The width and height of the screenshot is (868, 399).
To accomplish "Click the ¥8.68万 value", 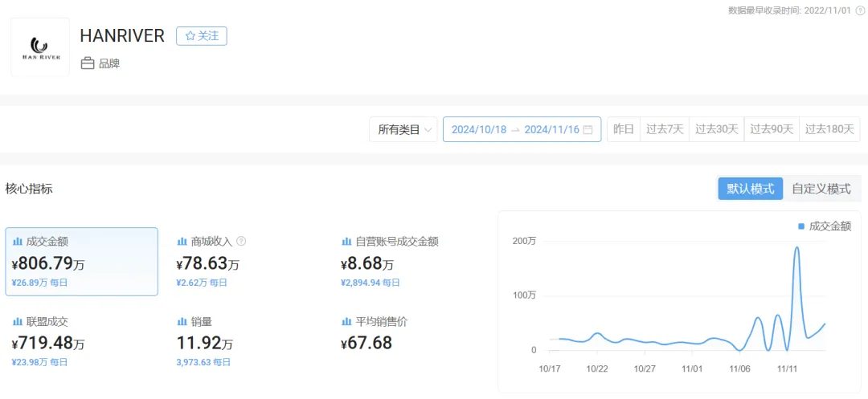I will (x=367, y=263).
